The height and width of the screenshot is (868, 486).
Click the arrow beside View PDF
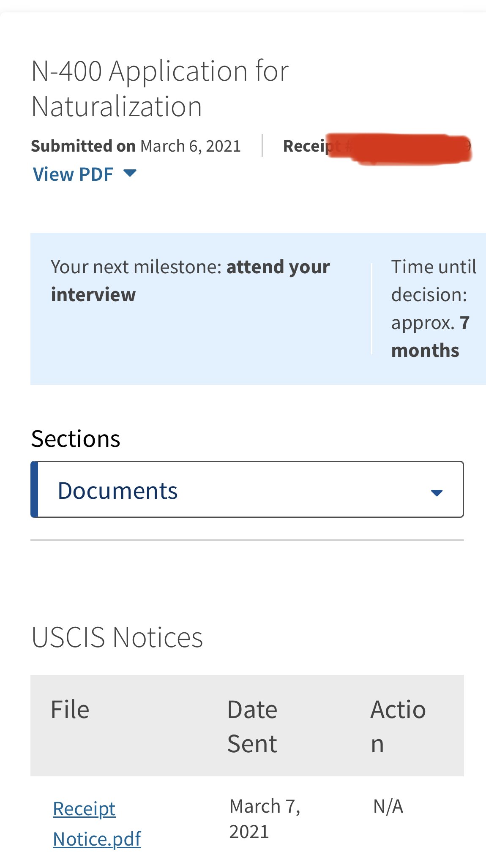(x=130, y=173)
